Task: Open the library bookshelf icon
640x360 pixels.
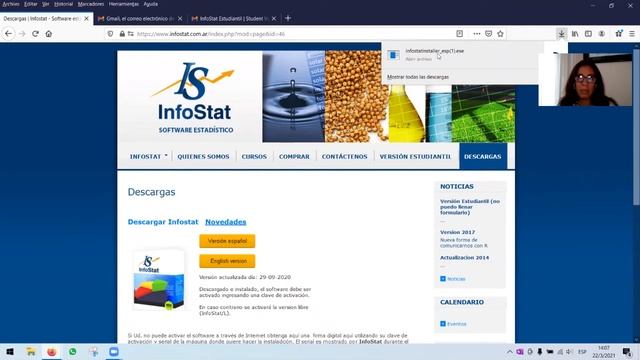Action: [575, 34]
